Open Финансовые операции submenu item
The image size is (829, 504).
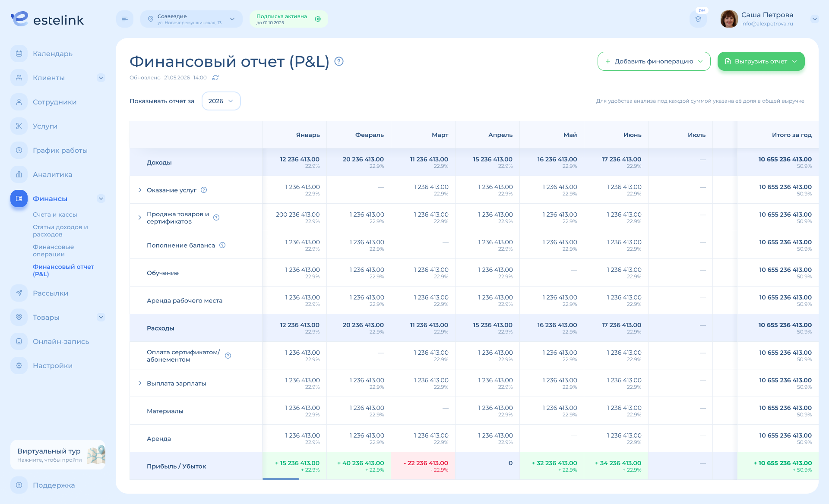[53, 250]
